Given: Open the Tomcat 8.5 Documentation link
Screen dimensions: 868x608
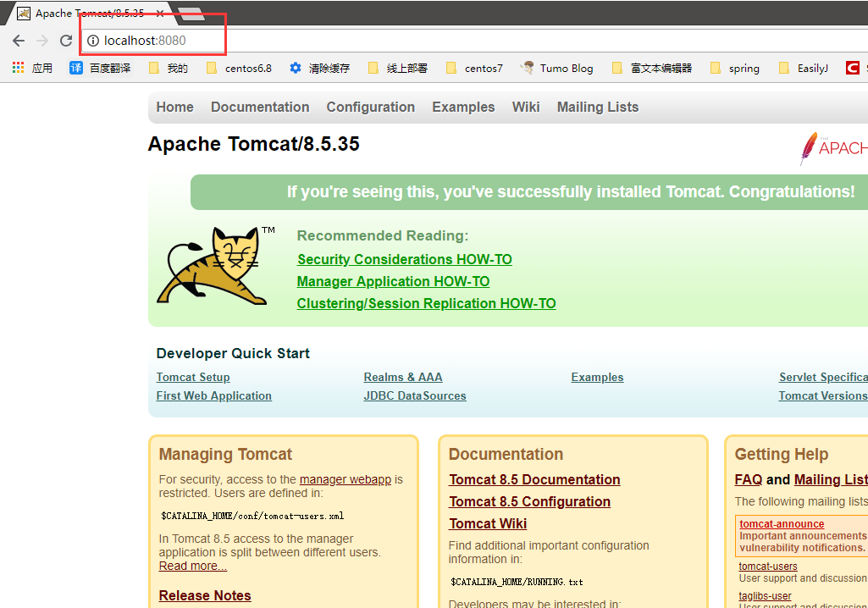Looking at the screenshot, I should tap(534, 479).
